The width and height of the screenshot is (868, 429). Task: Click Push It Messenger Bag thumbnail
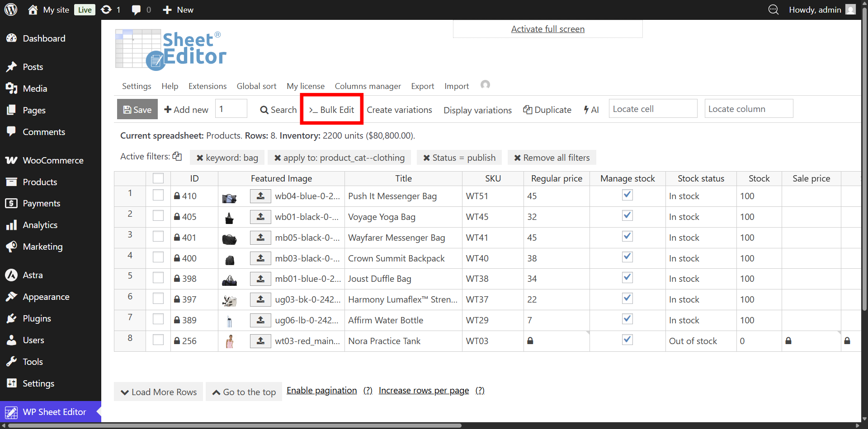click(x=229, y=198)
